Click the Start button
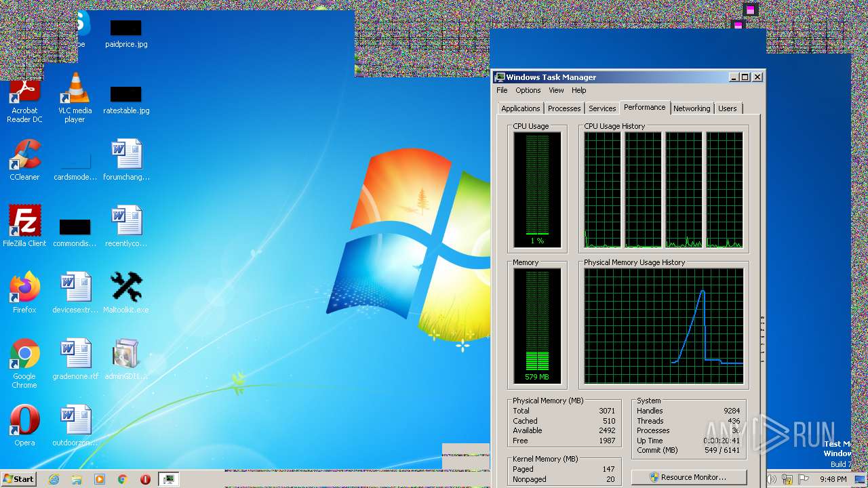The width and height of the screenshot is (868, 488). click(19, 479)
